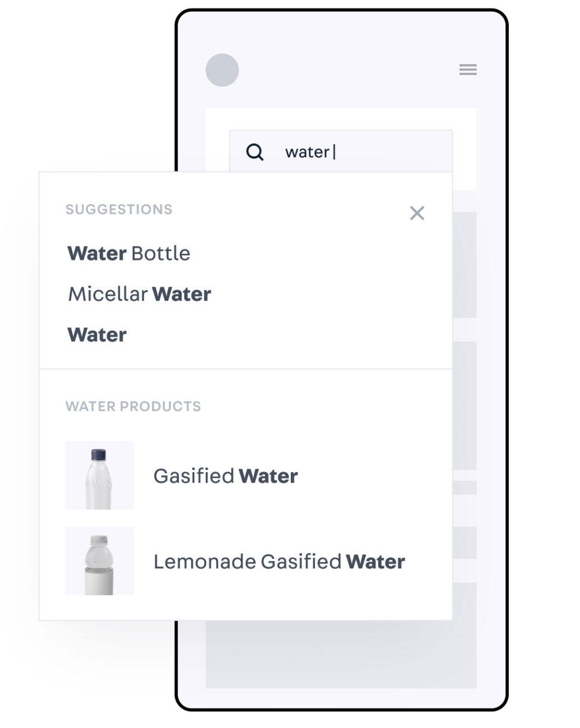Pick the plain "Water" suggestion
580x728 pixels.
pos(97,335)
